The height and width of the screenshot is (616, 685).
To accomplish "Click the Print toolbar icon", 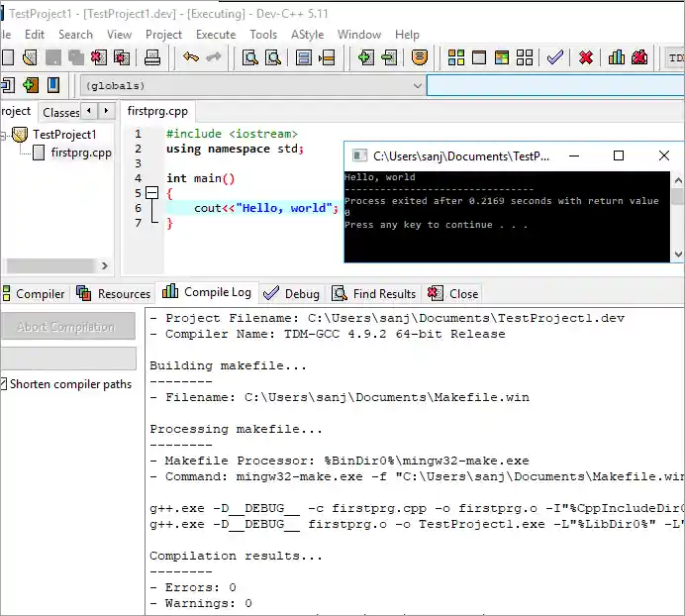I will click(x=152, y=57).
